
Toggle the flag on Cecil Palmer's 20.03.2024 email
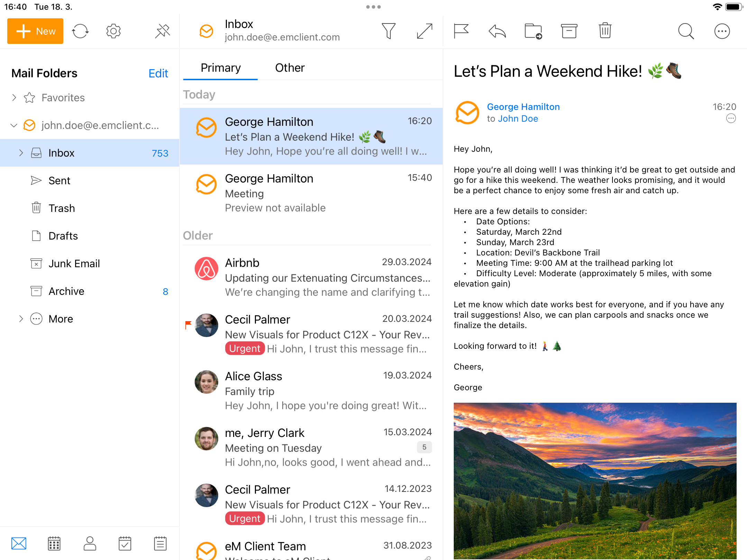coord(188,325)
